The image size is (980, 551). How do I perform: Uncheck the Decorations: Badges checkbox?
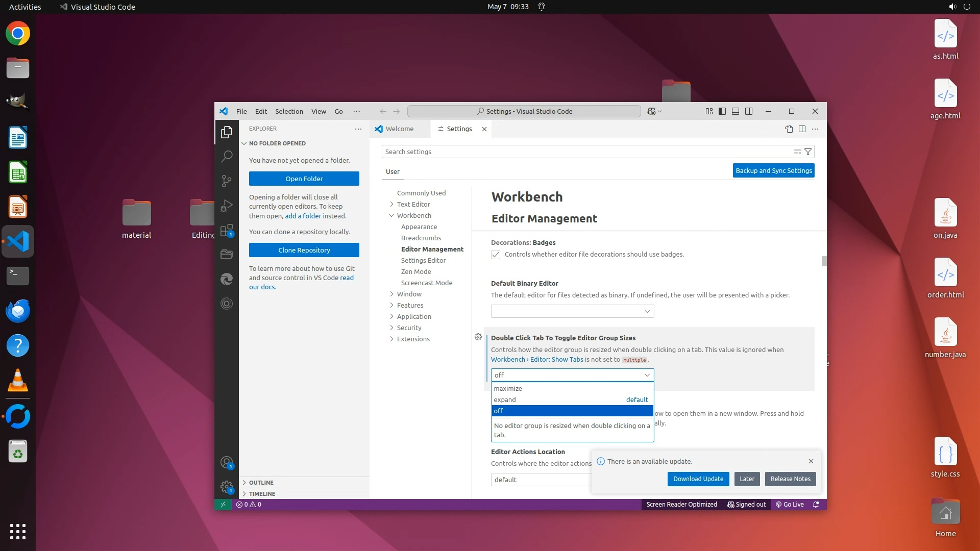tap(496, 255)
